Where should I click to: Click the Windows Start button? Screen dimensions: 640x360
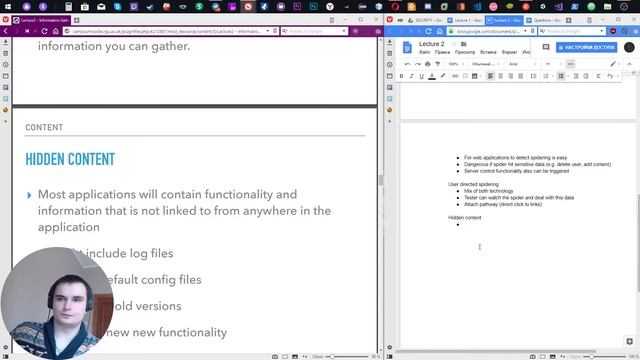[8, 7]
